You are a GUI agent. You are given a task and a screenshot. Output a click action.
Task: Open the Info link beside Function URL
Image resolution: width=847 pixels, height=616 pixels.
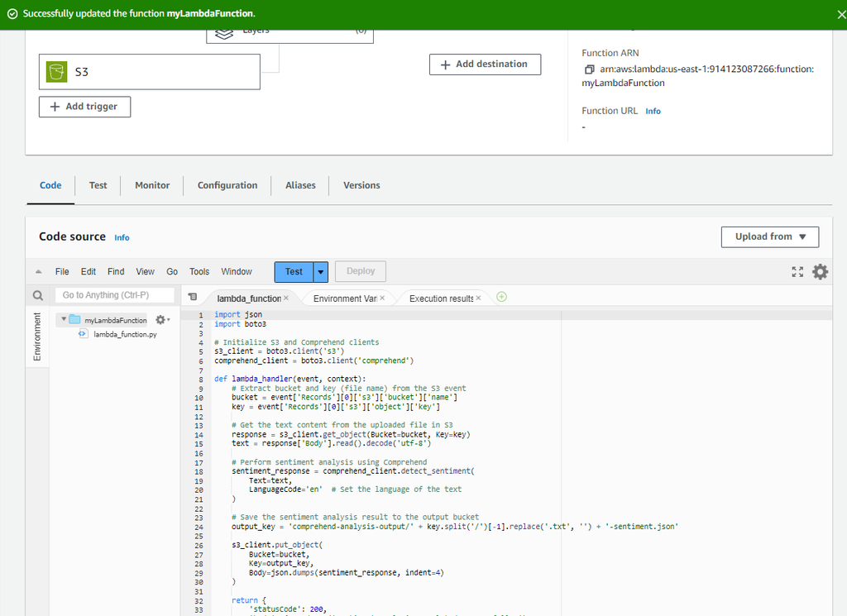point(653,110)
